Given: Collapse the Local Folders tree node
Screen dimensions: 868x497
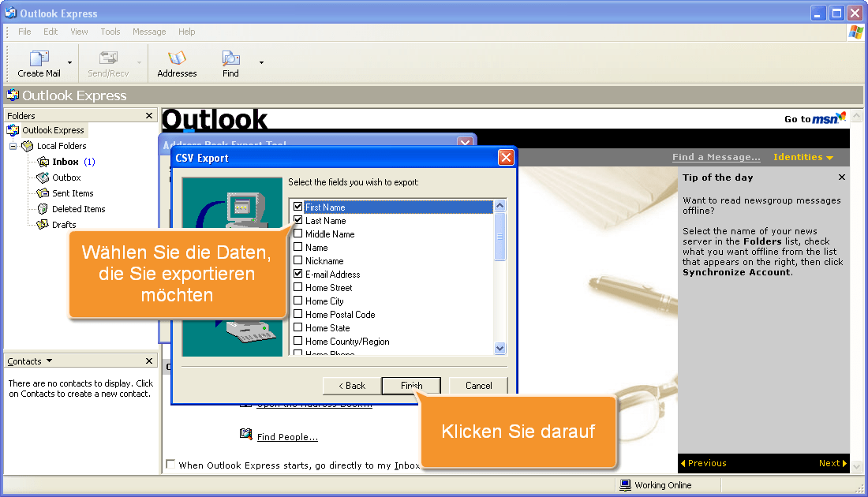Looking at the screenshot, I should (x=13, y=146).
